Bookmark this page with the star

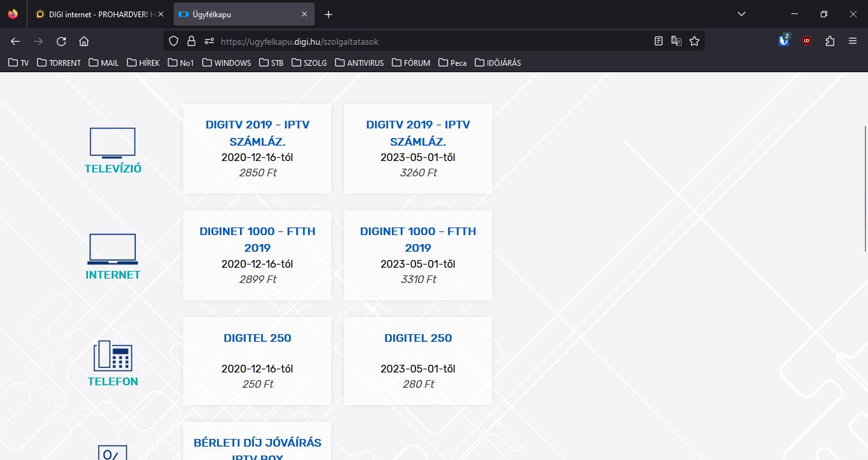coord(694,42)
